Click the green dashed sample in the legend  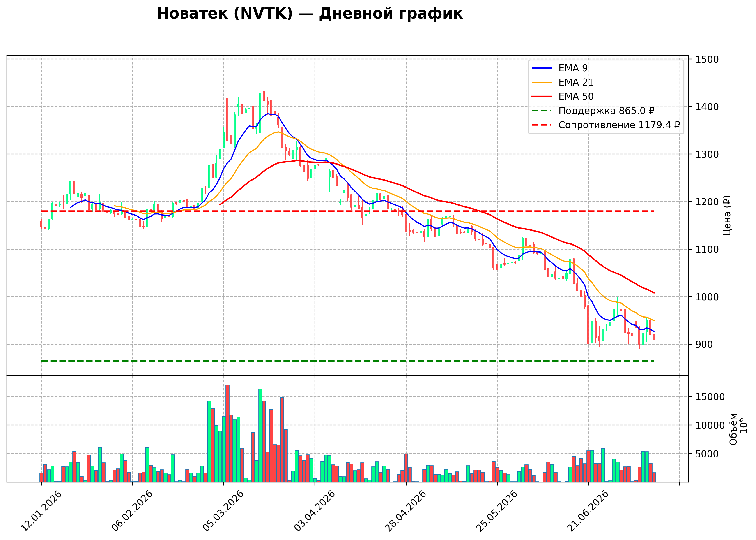(542, 111)
